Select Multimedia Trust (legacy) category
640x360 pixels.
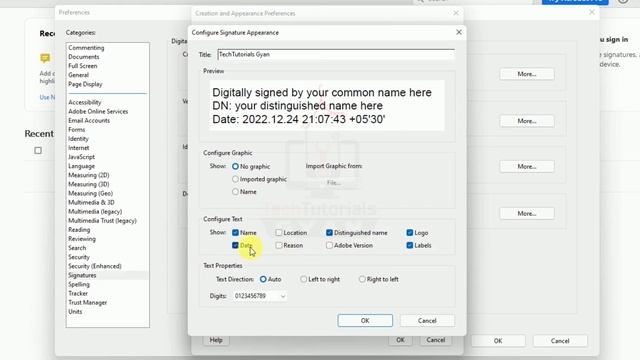(x=102, y=221)
